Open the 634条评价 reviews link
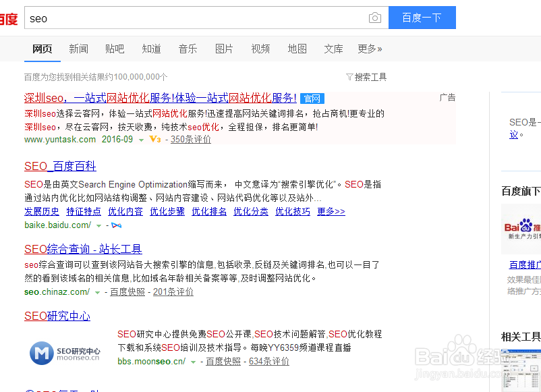541x392 pixels. 269,361
